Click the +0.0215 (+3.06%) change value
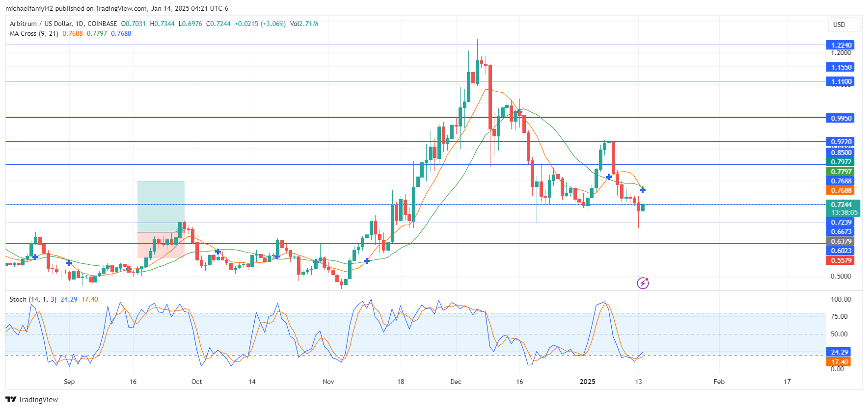868x409 pixels. pos(260,24)
